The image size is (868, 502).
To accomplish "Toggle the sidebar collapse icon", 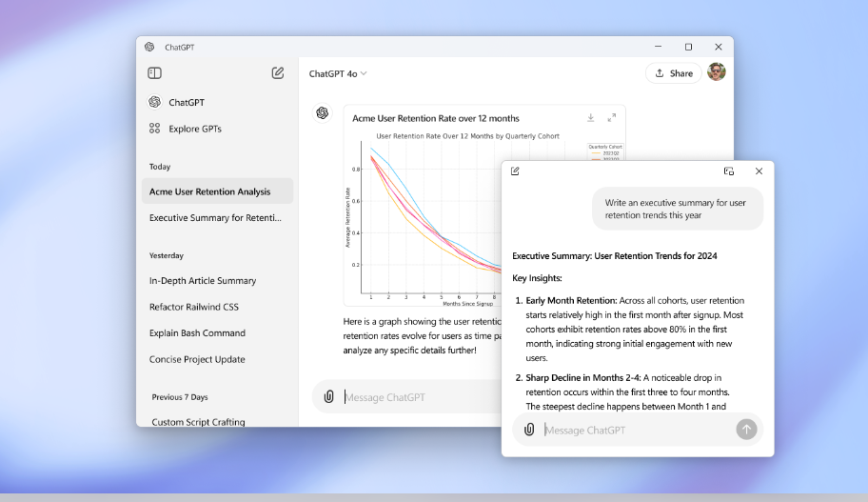I will (x=154, y=72).
